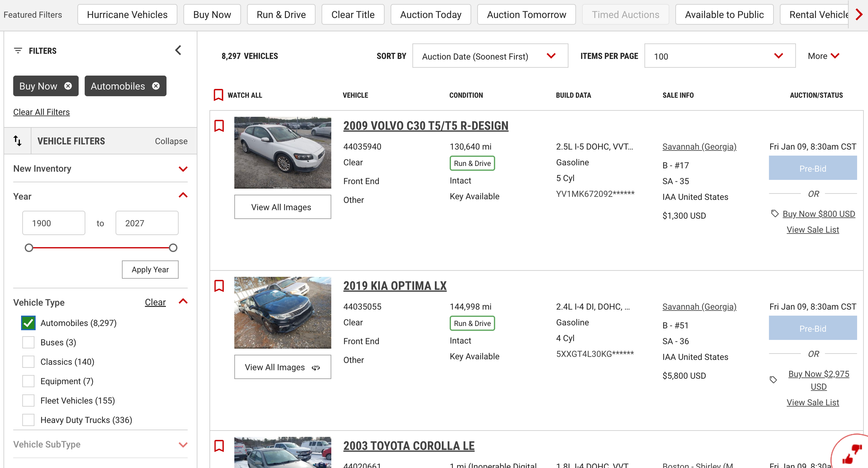
Task: Remove the Automobiles filter chip
Action: (156, 86)
